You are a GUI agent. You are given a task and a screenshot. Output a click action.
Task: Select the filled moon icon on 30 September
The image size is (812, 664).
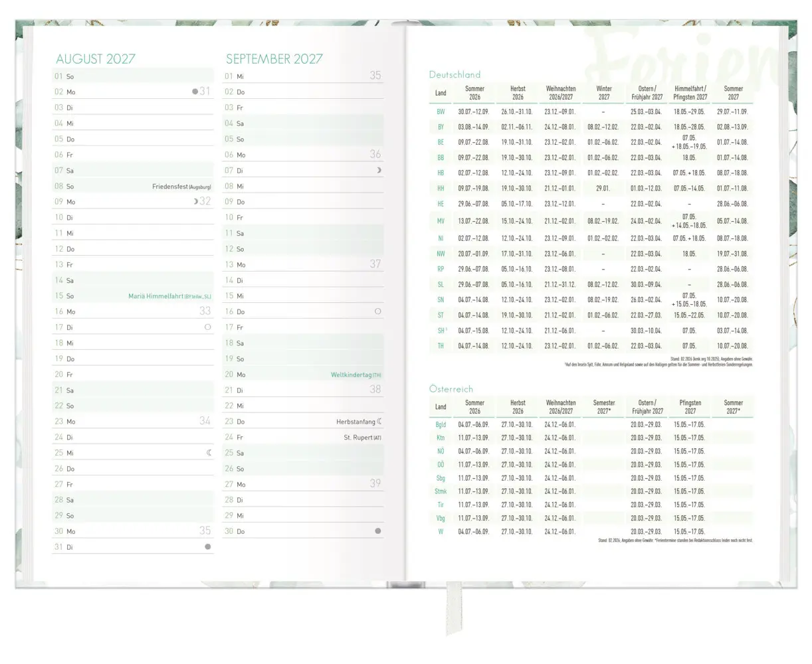coord(378,531)
